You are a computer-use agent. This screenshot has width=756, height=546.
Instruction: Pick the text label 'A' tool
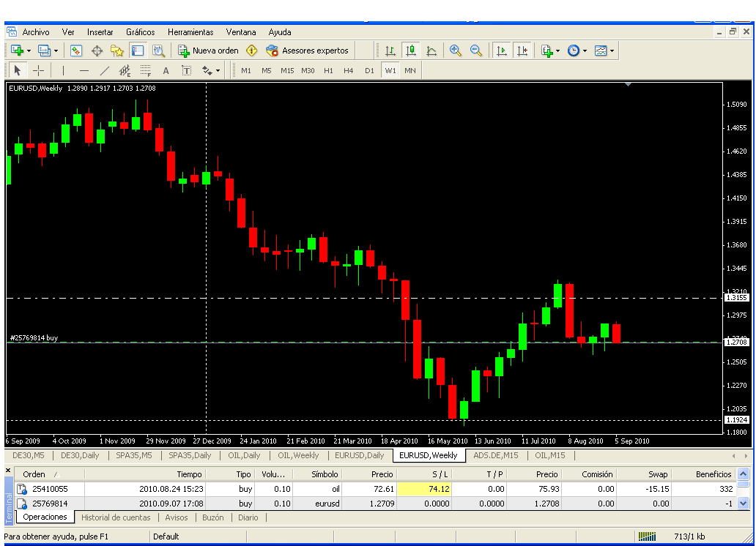166,71
